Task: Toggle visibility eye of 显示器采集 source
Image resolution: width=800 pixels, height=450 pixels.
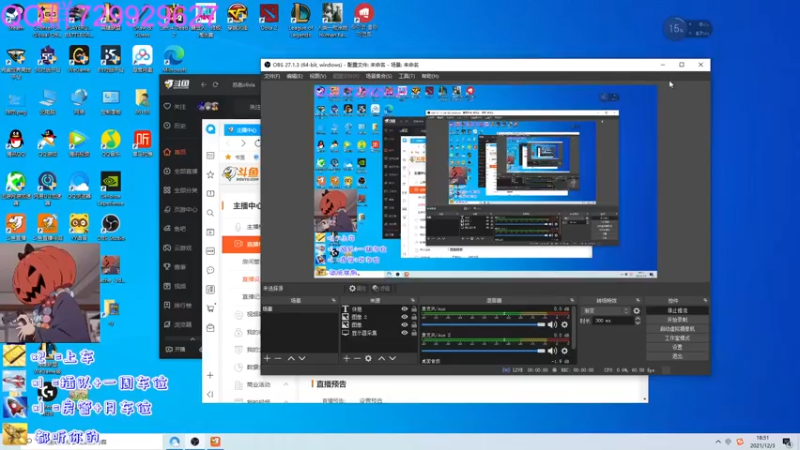Action: (405, 333)
